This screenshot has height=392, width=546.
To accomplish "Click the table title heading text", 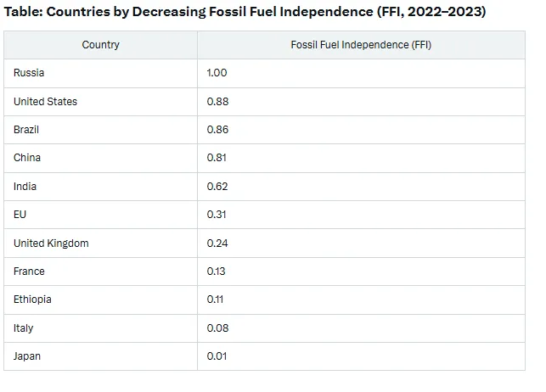I will pos(245,12).
